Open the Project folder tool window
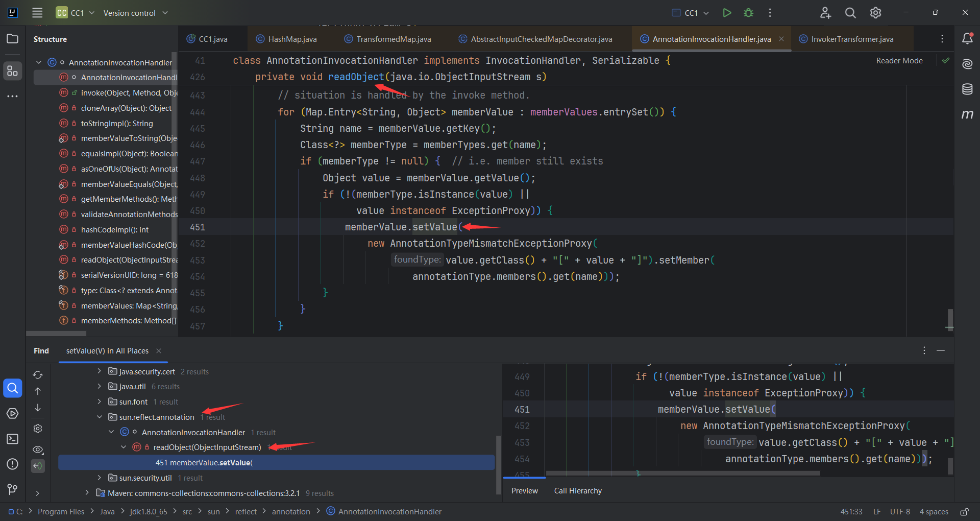 coord(13,39)
